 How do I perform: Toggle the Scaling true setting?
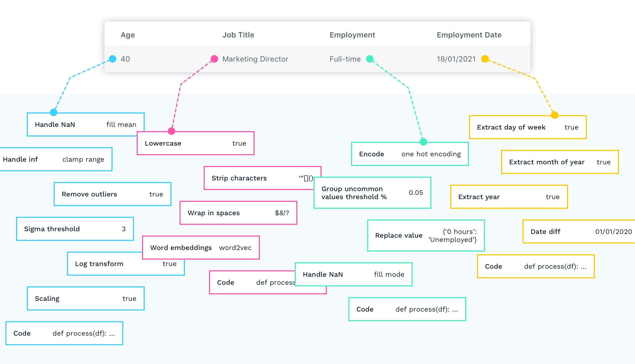[x=129, y=299]
